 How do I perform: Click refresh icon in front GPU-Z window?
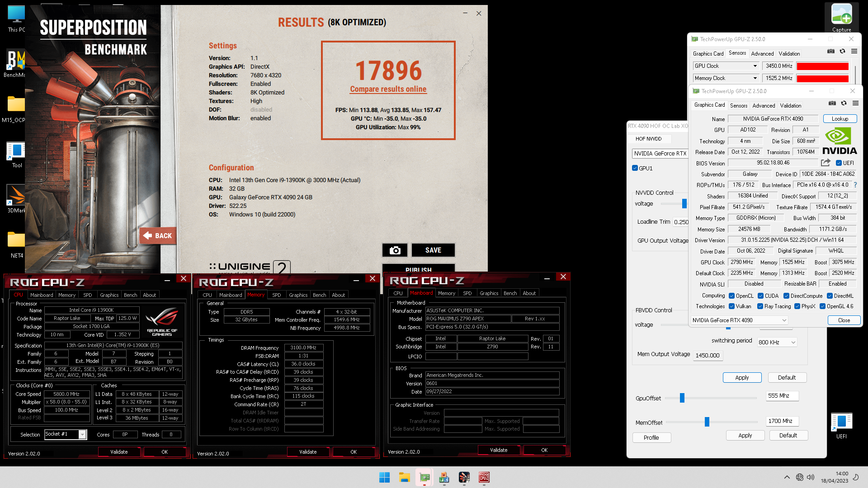844,103
